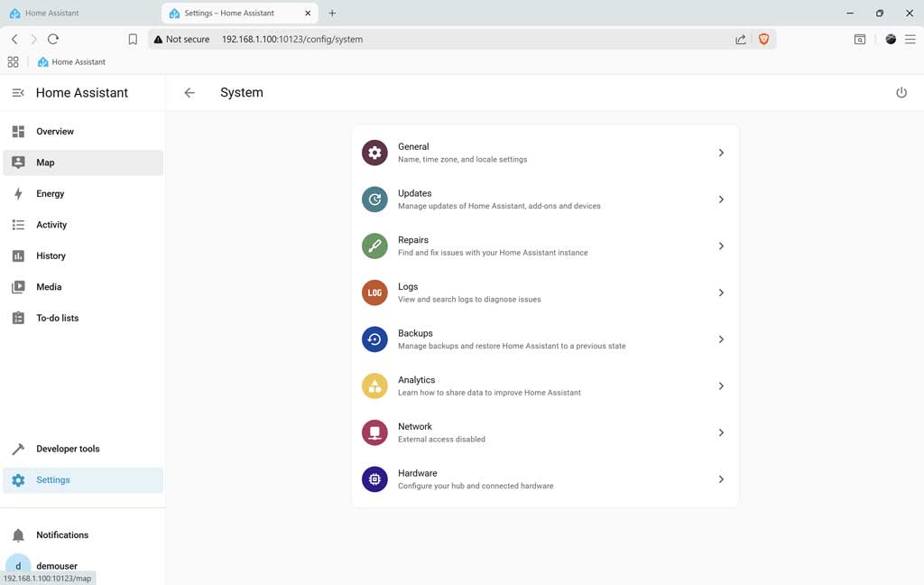Screen dimensions: 924x585
Task: Click the purple Hardware chip icon
Action: tap(374, 478)
